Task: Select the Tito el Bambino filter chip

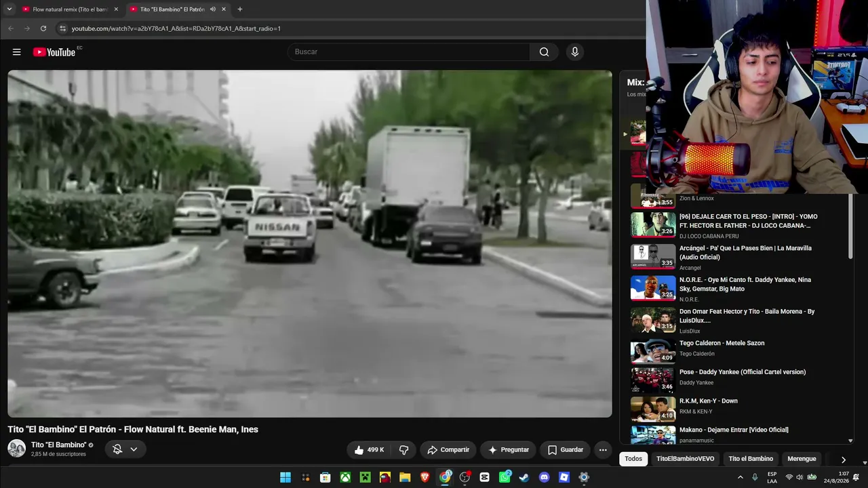Action: pos(751,459)
